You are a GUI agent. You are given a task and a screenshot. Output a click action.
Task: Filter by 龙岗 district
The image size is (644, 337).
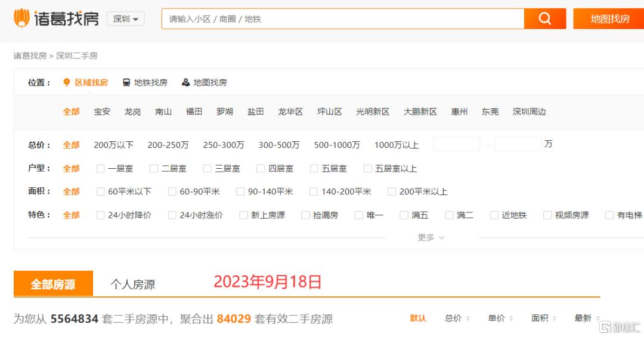pos(132,112)
